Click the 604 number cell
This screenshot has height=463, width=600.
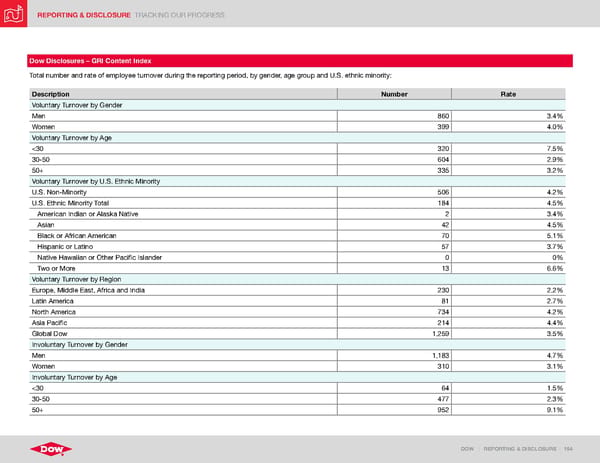tap(395, 160)
